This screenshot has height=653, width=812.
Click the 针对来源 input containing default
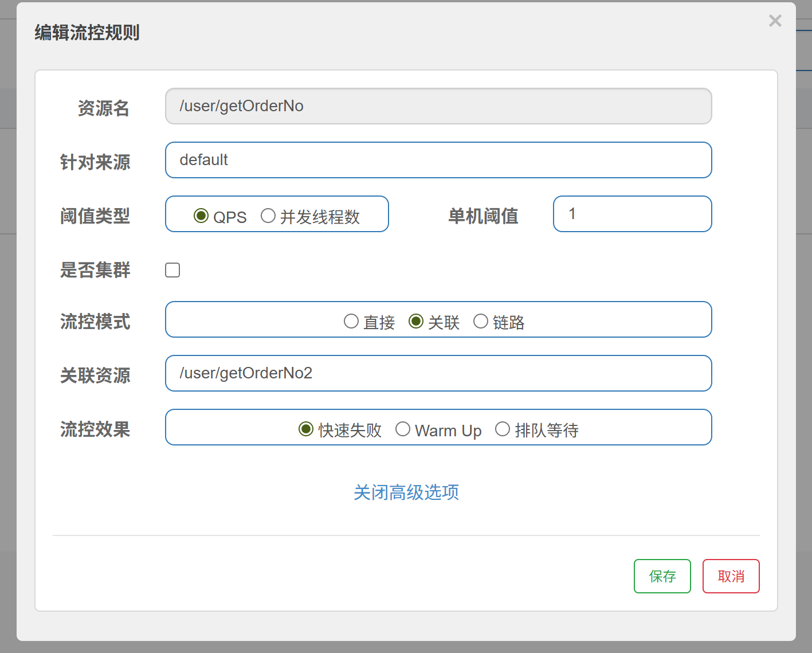[x=438, y=160]
